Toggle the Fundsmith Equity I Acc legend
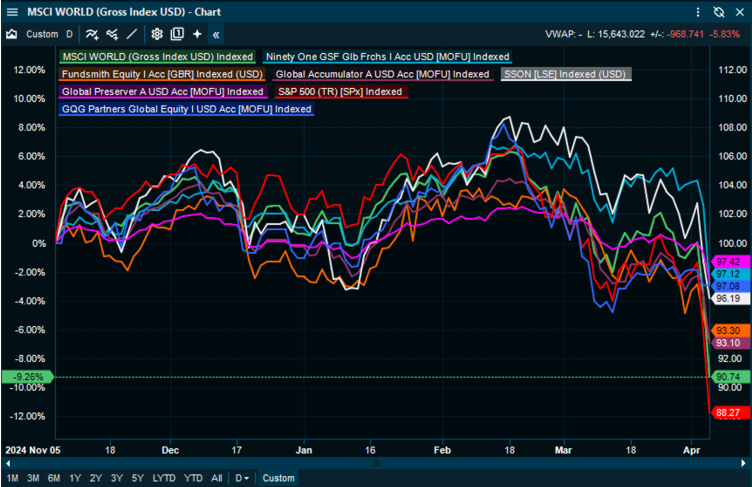752x487 pixels. coord(162,74)
